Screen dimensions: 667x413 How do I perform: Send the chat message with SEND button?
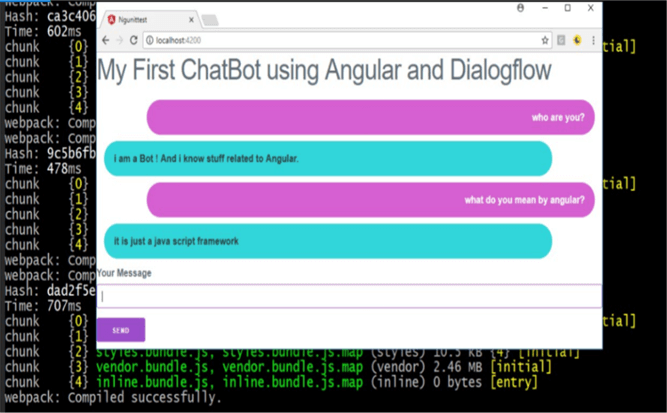(x=121, y=330)
